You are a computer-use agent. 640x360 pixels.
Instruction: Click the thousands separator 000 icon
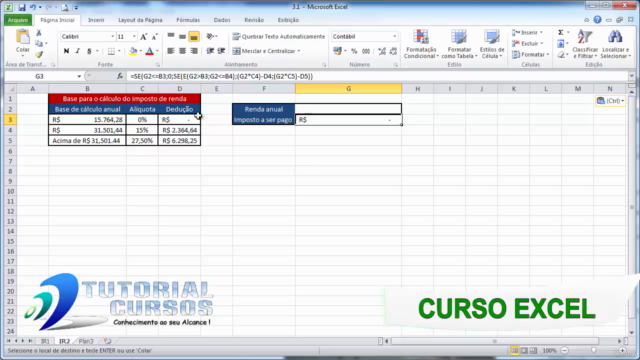(x=366, y=51)
